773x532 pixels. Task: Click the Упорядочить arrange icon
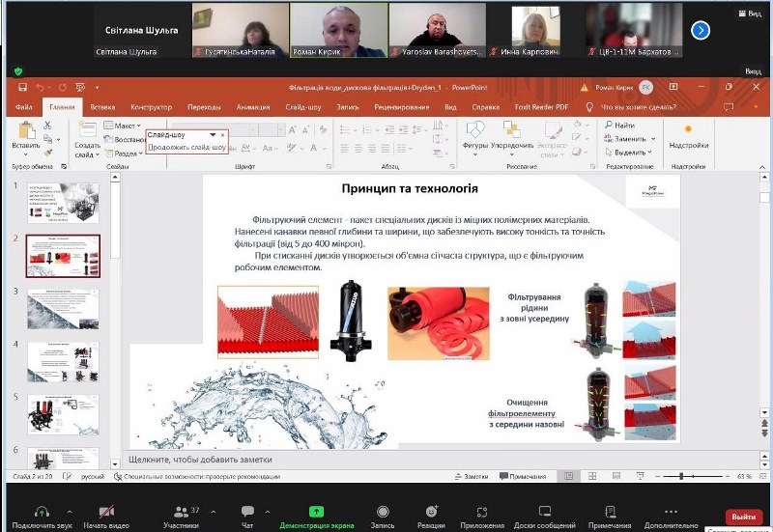tap(512, 129)
